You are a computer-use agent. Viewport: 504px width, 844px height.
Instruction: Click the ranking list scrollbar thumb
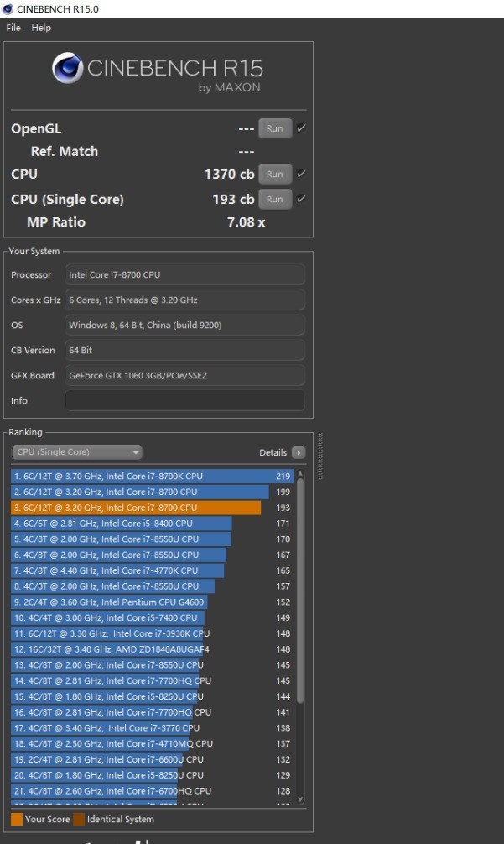click(x=300, y=591)
